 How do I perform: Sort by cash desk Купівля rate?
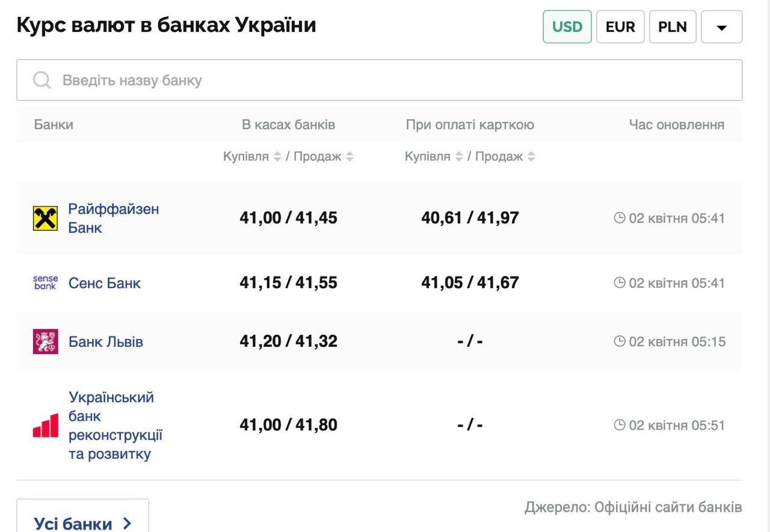click(277, 156)
